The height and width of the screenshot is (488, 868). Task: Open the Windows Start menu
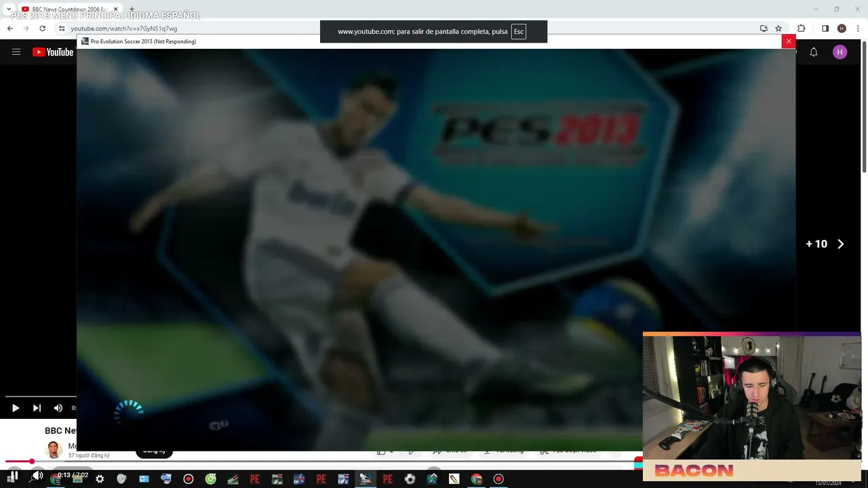coord(12,479)
